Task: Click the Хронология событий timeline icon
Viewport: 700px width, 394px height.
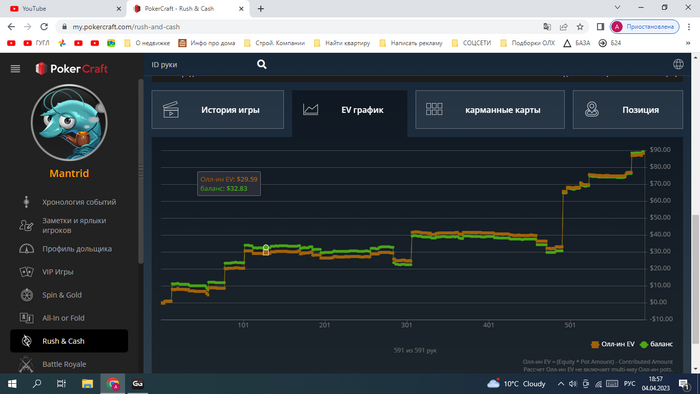Action: pos(26,202)
